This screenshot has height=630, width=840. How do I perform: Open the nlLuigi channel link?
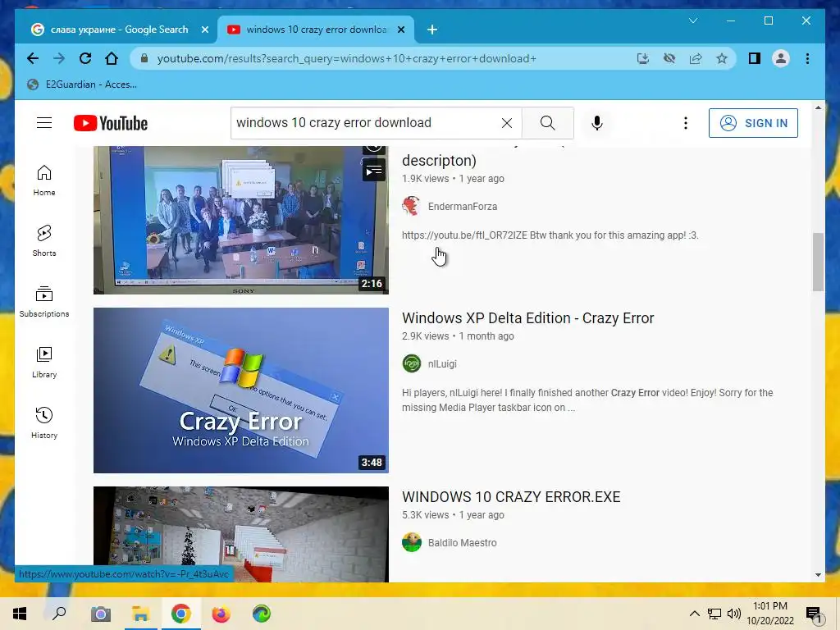[x=442, y=363]
